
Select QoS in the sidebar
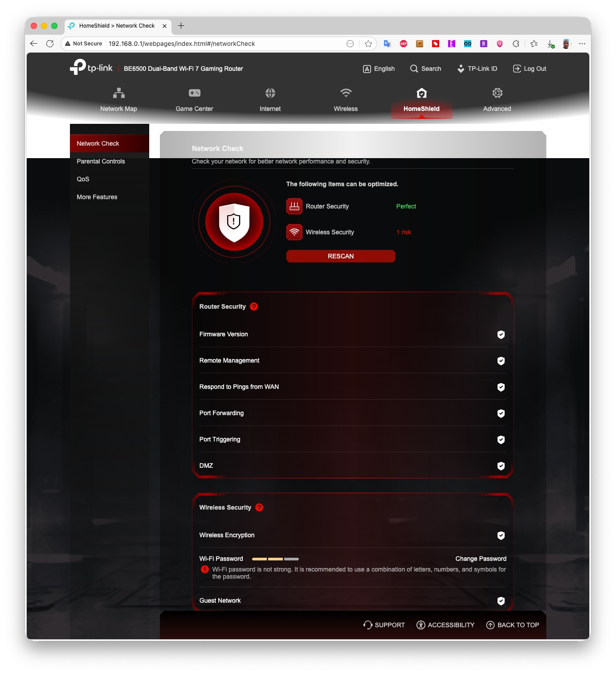[83, 179]
